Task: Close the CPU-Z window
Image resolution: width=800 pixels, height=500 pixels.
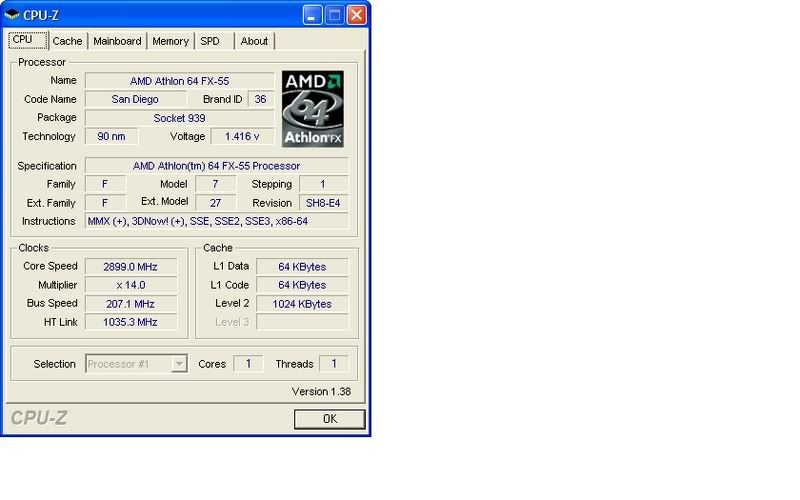Action: [357, 15]
